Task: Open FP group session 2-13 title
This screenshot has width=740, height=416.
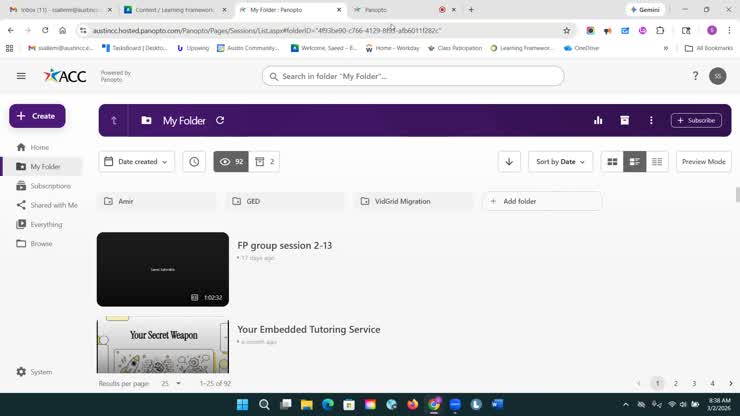Action: coord(285,246)
